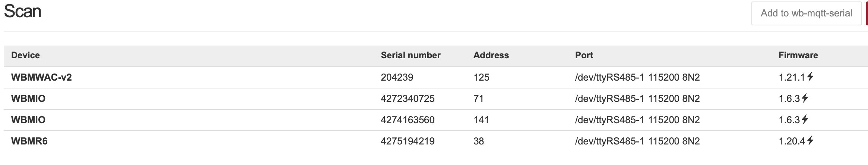Image resolution: width=868 pixels, height=165 pixels.
Task: Click port cell of WBMWAC-v2 row
Action: point(637,78)
